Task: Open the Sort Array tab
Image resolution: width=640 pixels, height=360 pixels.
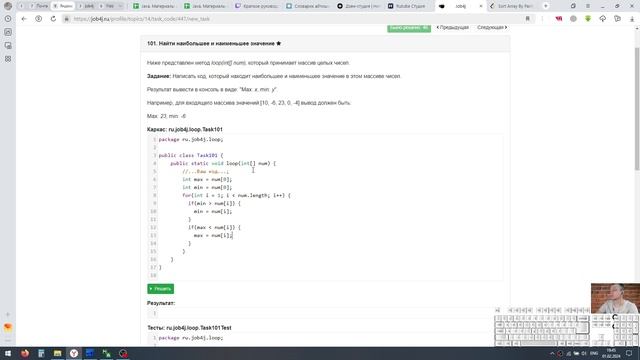Action: 512,6
